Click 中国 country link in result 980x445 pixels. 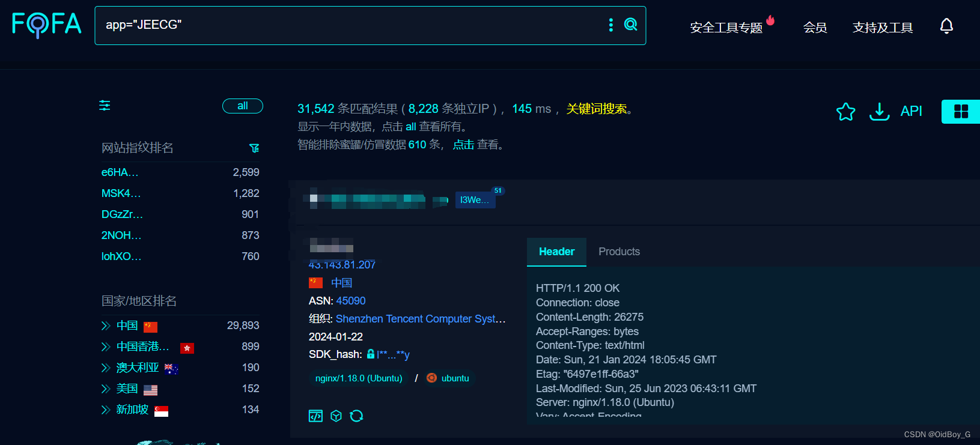click(x=341, y=282)
